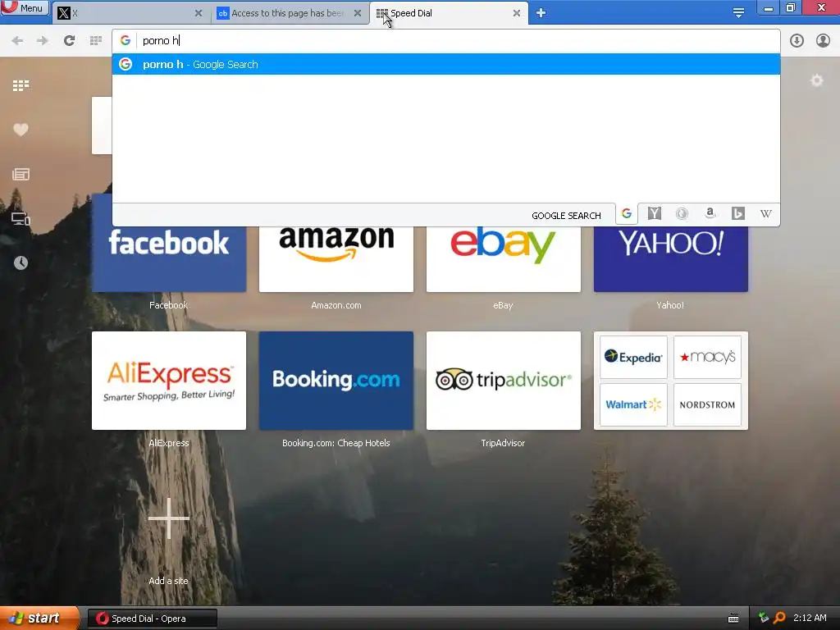840x630 pixels.
Task: Open the Windows start button
Action: [39, 619]
